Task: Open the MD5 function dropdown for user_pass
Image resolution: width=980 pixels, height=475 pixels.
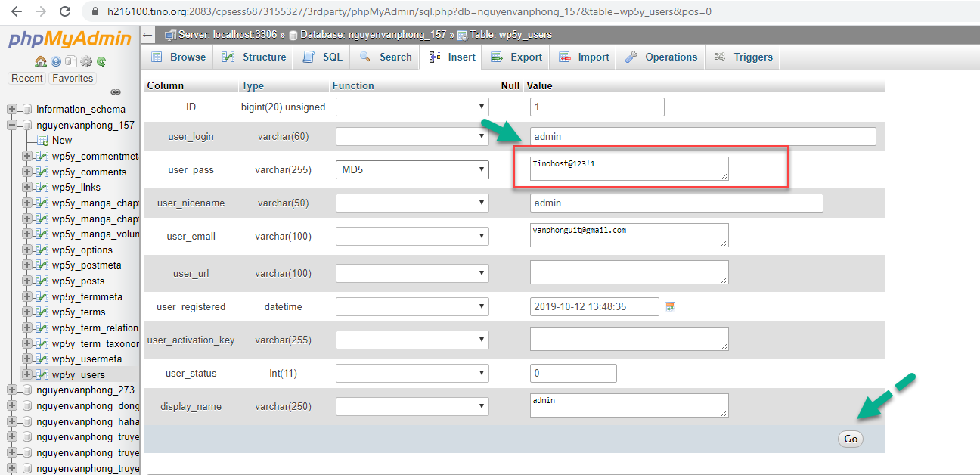Action: (x=412, y=169)
